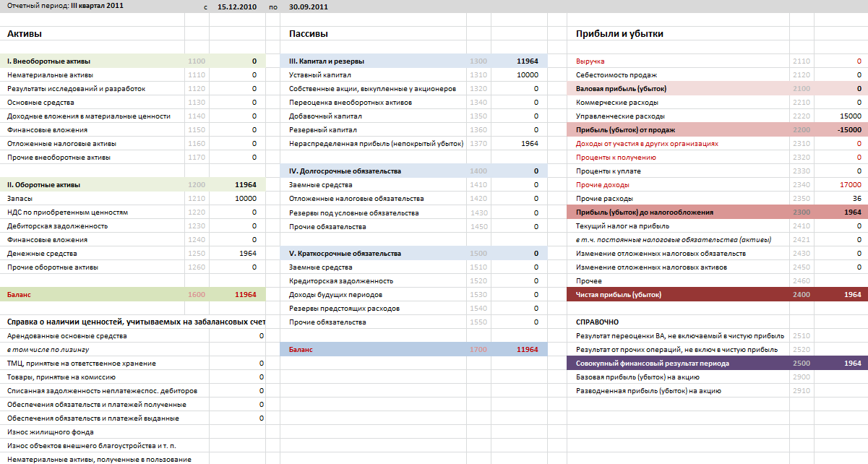
Task: Click the 'Прочие доходы' value 17000
Action: click(850, 185)
